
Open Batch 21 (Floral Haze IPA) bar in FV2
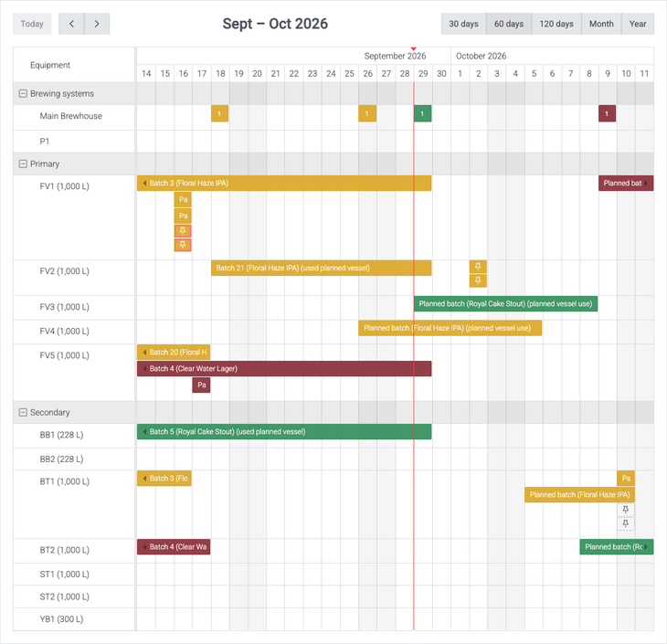pyautogui.click(x=321, y=268)
